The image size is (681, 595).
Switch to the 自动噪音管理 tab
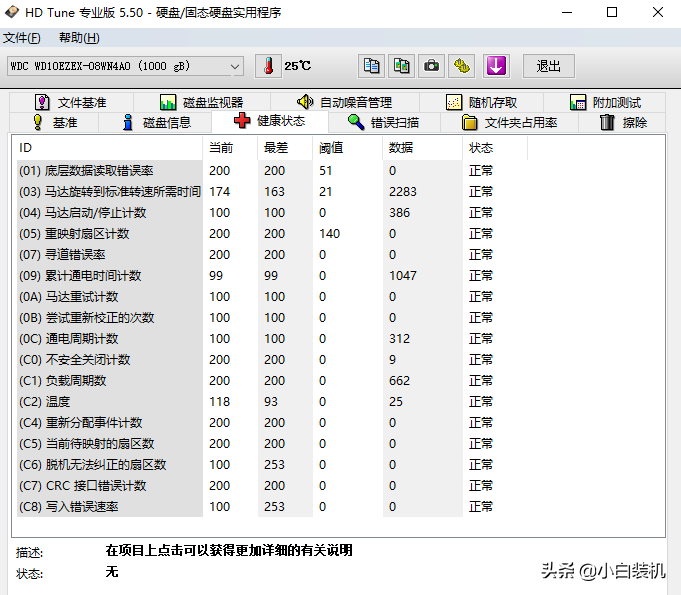coord(345,102)
